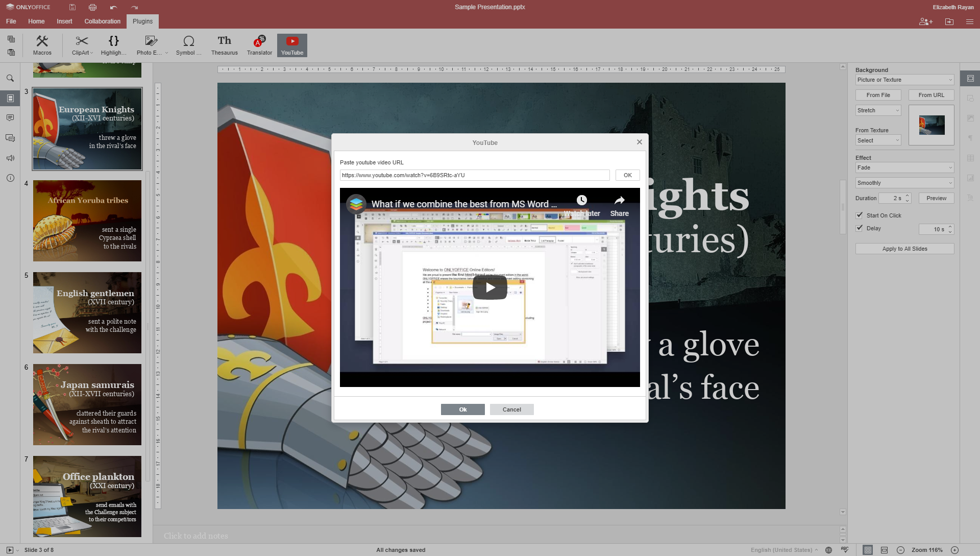Select the Smoothly transition dropdown
The image size is (980, 556).
click(904, 182)
